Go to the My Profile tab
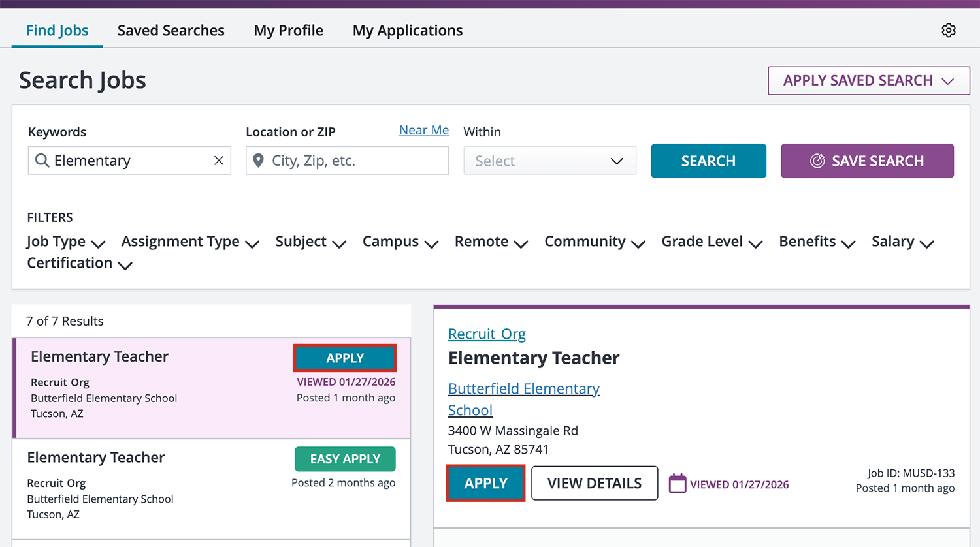The height and width of the screenshot is (547, 980). (x=288, y=30)
